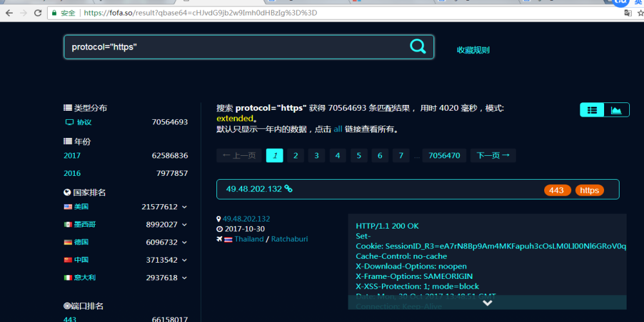Click the 2017-10-30 date text
Image resolution: width=644 pixels, height=322 pixels.
[243, 229]
